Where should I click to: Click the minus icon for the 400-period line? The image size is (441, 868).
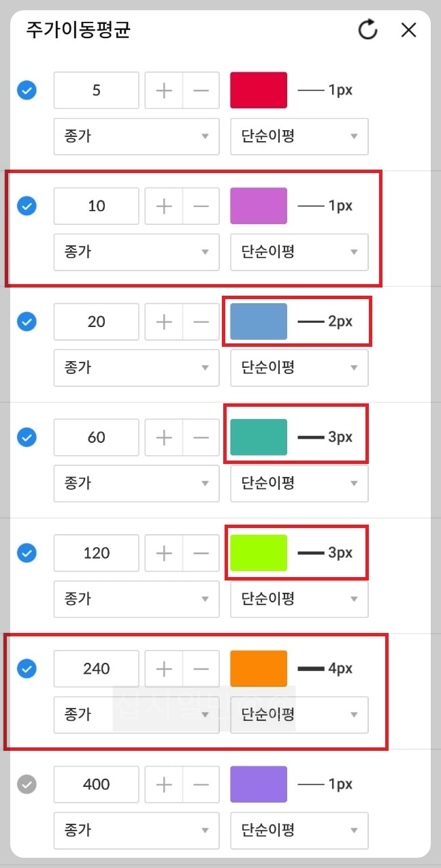(x=201, y=784)
